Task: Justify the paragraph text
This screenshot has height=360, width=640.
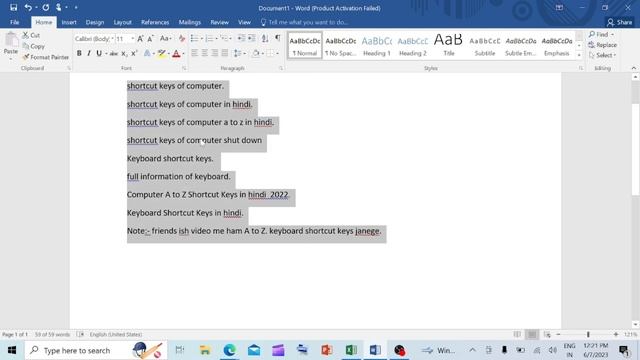Action: pos(224,53)
